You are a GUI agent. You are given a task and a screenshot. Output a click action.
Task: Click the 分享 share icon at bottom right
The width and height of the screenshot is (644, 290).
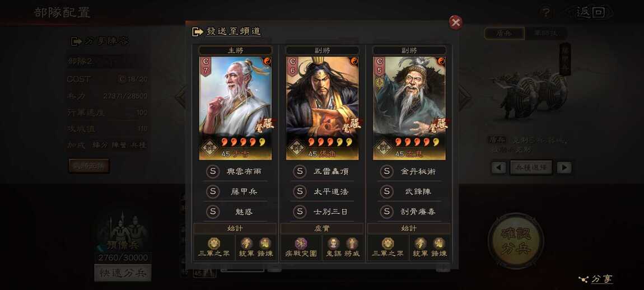(583, 279)
